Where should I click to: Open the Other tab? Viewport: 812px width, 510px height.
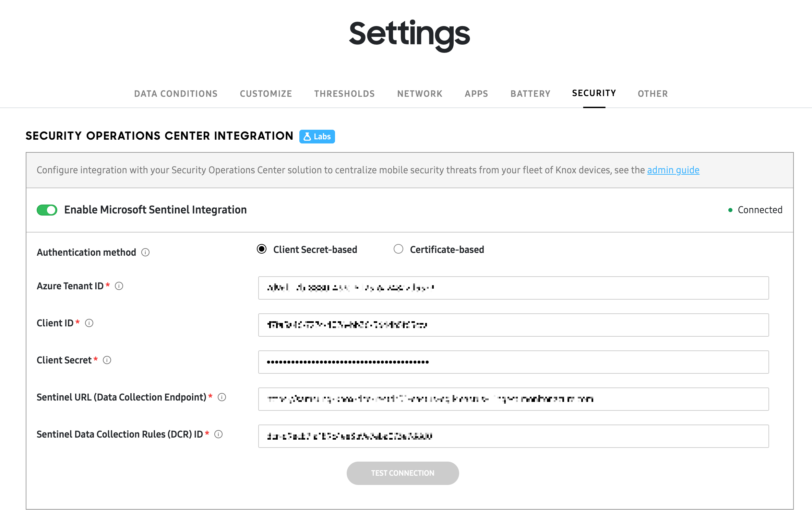[653, 94]
